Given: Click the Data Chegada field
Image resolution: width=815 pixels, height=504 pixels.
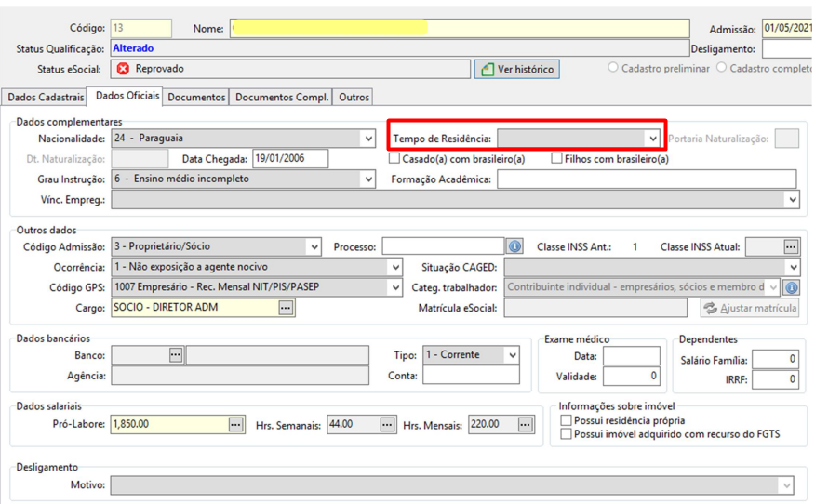Looking at the screenshot, I should (x=290, y=158).
